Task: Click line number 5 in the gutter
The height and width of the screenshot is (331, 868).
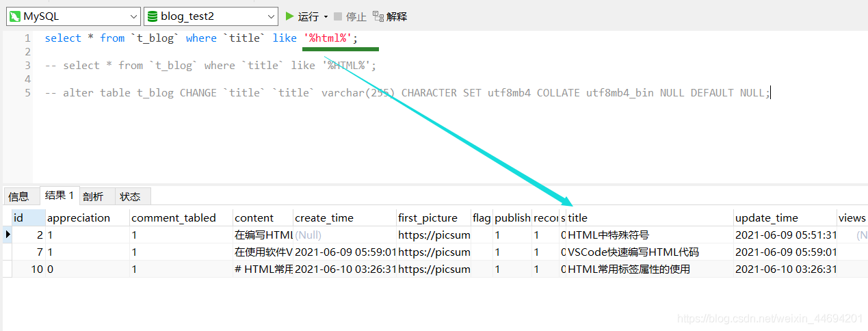Action: 27,93
